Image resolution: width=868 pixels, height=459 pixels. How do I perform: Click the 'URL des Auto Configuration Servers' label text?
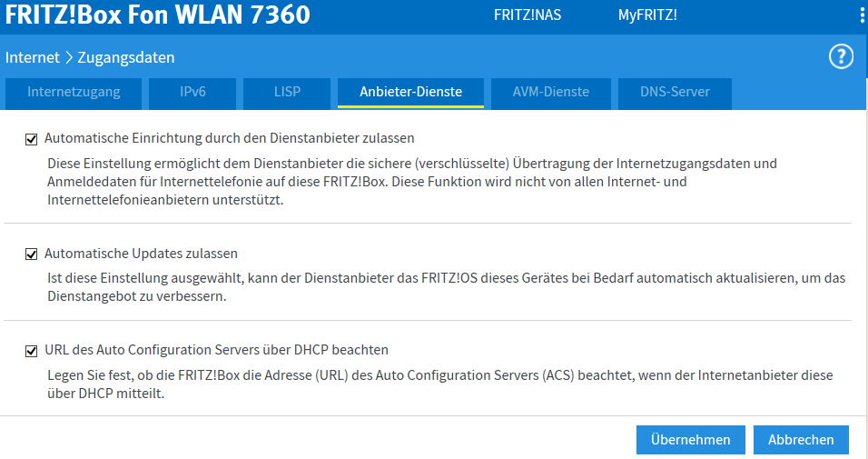[x=216, y=350]
